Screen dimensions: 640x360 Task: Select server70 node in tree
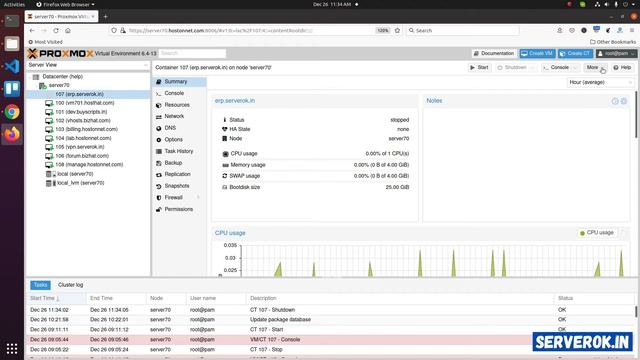(59, 85)
